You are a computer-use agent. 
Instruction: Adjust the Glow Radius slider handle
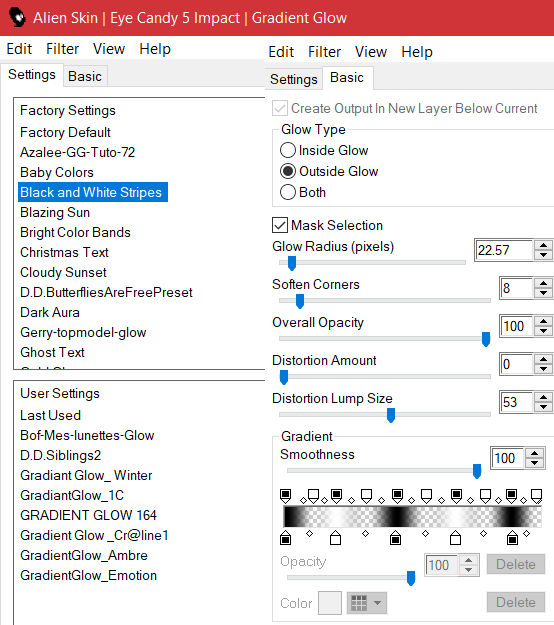coord(292,263)
